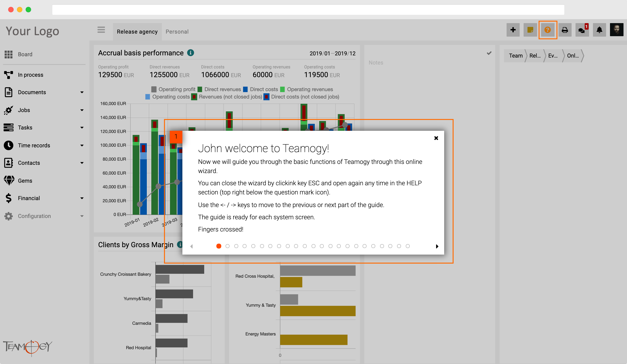Click the Documents file icon
This screenshot has height=364, width=627.
pyautogui.click(x=9, y=92)
